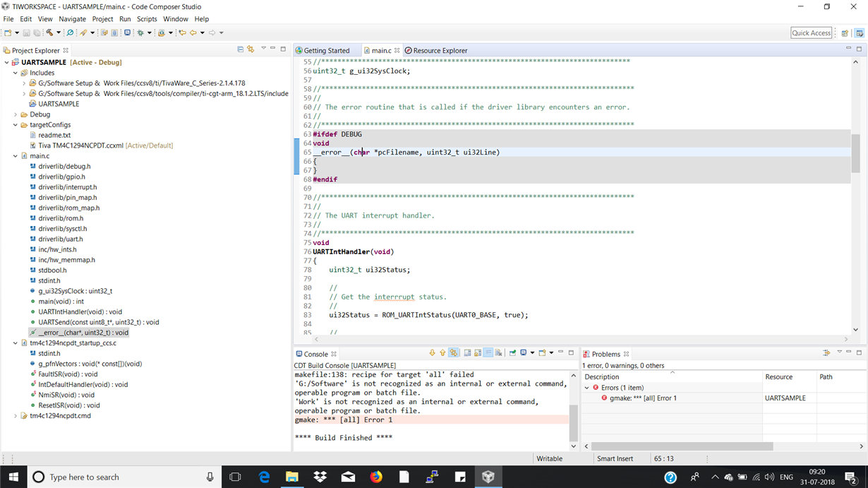The image size is (868, 488).
Task: Click the Build hammer icon in toolbar
Action: pos(49,32)
